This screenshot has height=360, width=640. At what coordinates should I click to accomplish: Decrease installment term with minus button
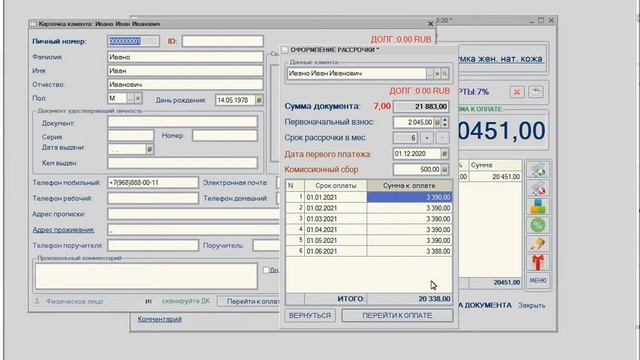[x=442, y=138]
